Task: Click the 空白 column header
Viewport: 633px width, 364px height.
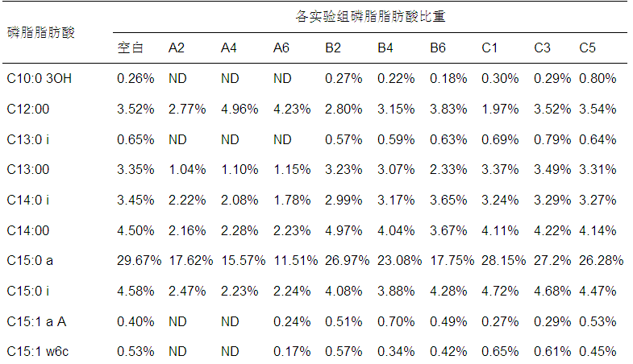Action: click(x=130, y=48)
